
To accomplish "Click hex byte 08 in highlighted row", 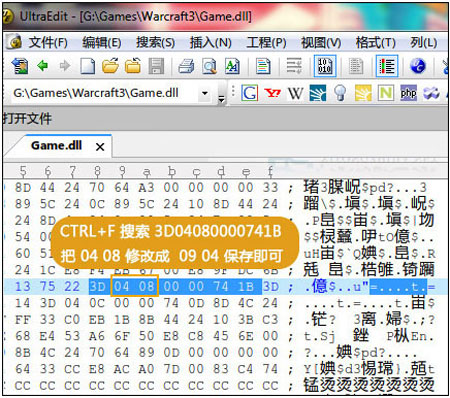I will click(x=147, y=286).
